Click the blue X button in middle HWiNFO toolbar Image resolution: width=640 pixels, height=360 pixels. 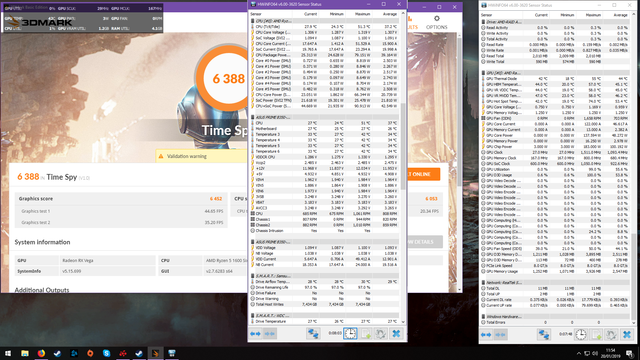tap(396, 334)
